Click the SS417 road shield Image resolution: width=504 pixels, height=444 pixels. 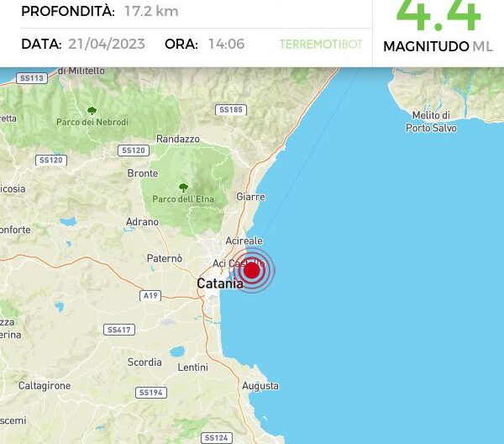[x=119, y=330]
